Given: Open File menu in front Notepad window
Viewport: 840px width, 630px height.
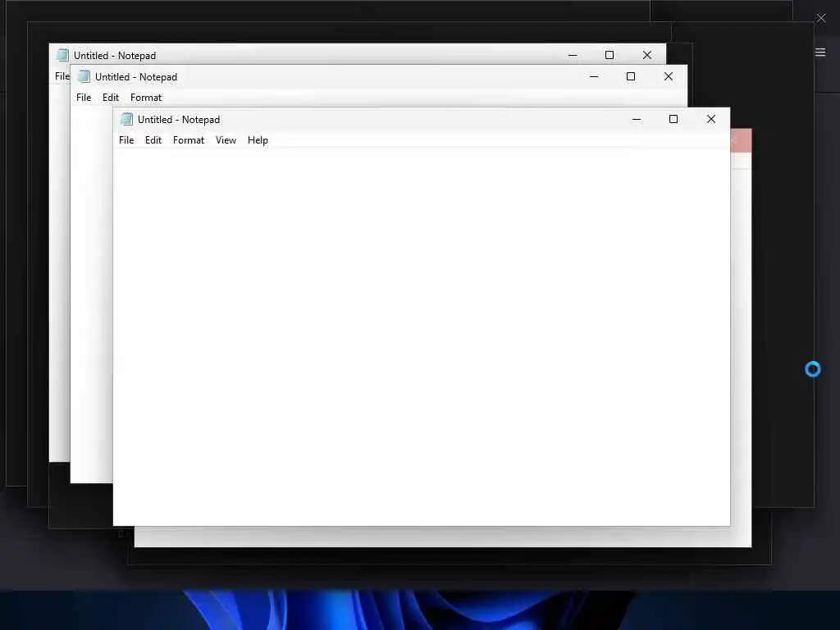Looking at the screenshot, I should point(126,140).
